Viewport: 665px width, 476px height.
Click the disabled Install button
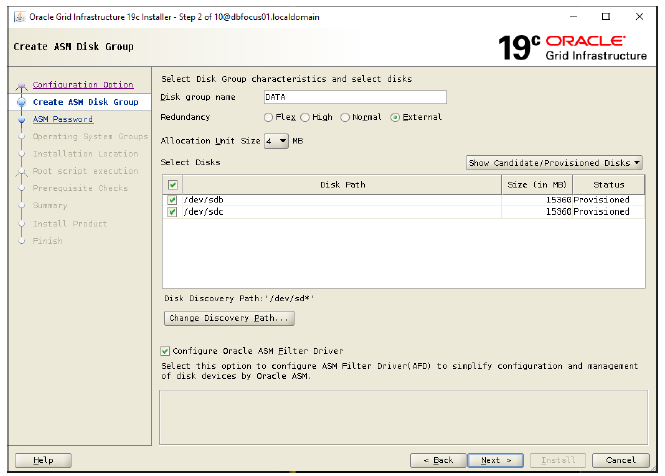[558, 460]
